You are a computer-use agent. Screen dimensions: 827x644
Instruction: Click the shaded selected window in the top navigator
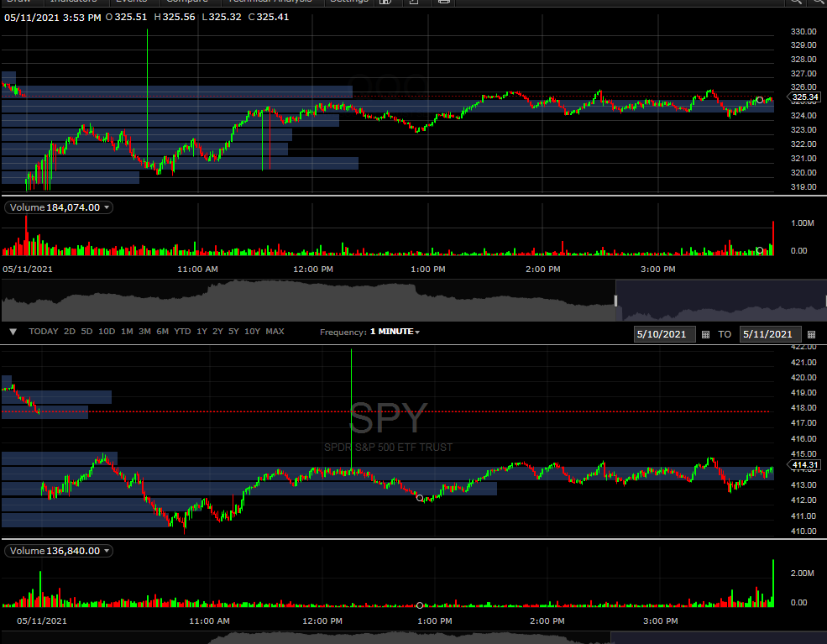click(720, 301)
